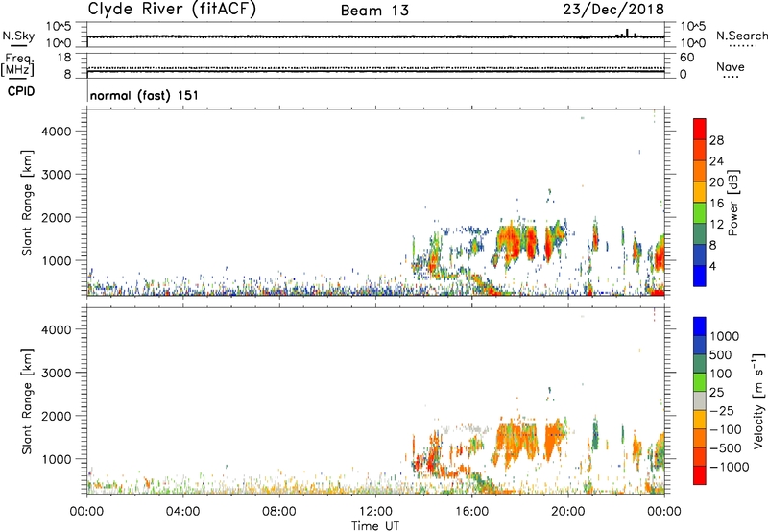This screenshot has width=768, height=532.
Task: Click the '20:00' time axis tick
Action: (568, 512)
